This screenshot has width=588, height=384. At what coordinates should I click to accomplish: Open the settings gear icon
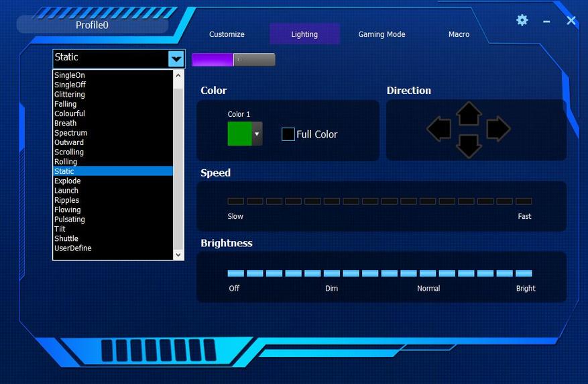point(522,20)
